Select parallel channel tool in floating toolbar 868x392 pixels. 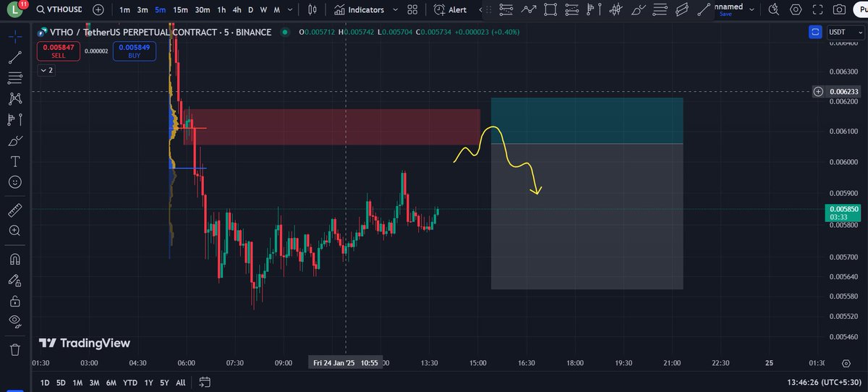tap(682, 9)
